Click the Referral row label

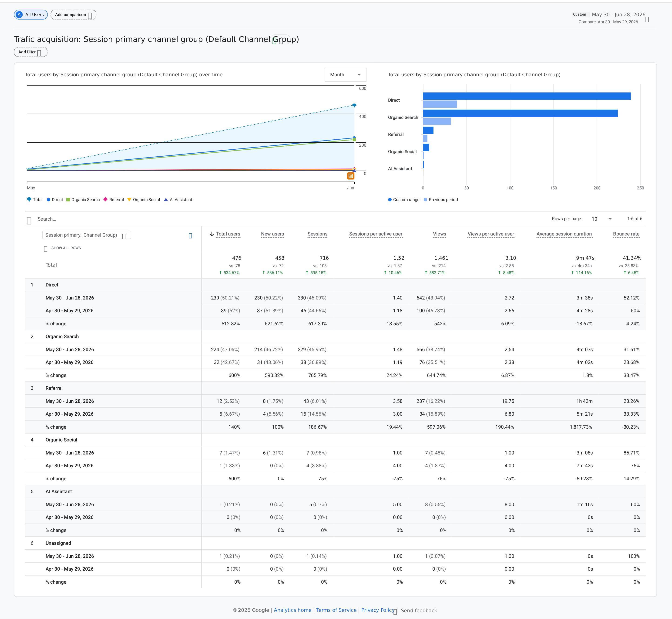coord(54,388)
